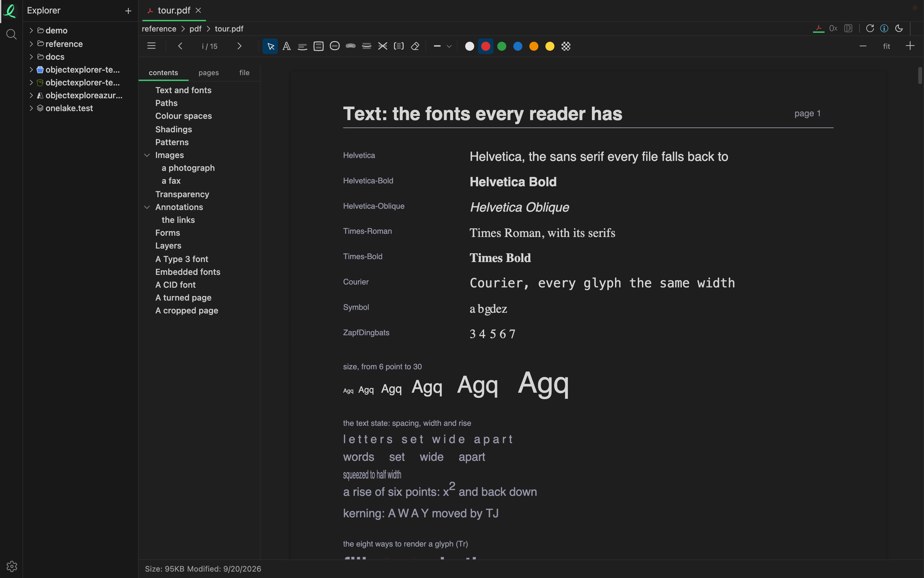Click the page number field i / 15
This screenshot has height=578, width=924.
(210, 46)
